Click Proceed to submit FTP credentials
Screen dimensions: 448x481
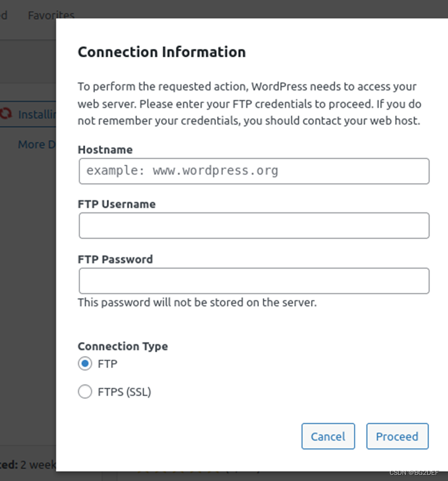[397, 436]
